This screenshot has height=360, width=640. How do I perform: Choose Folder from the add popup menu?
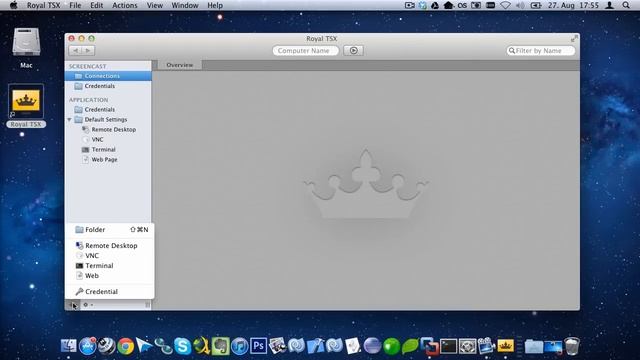109,230
